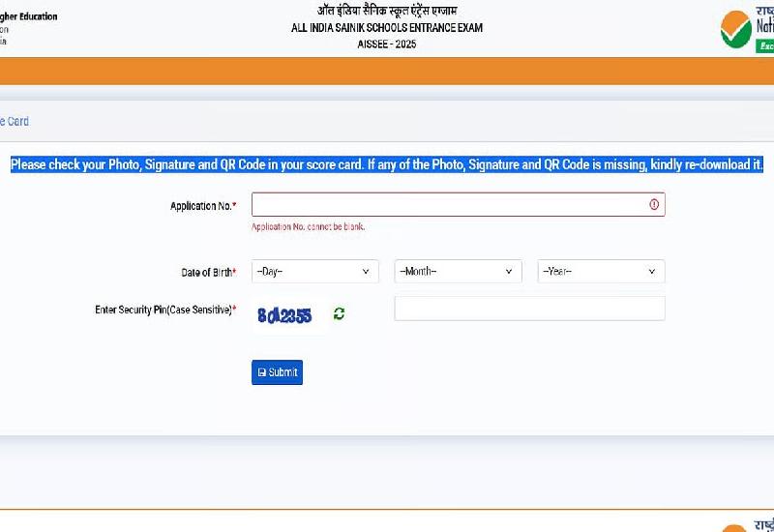Focus the Application No. input field
Viewport: 774px width, 532px height.
(x=458, y=204)
